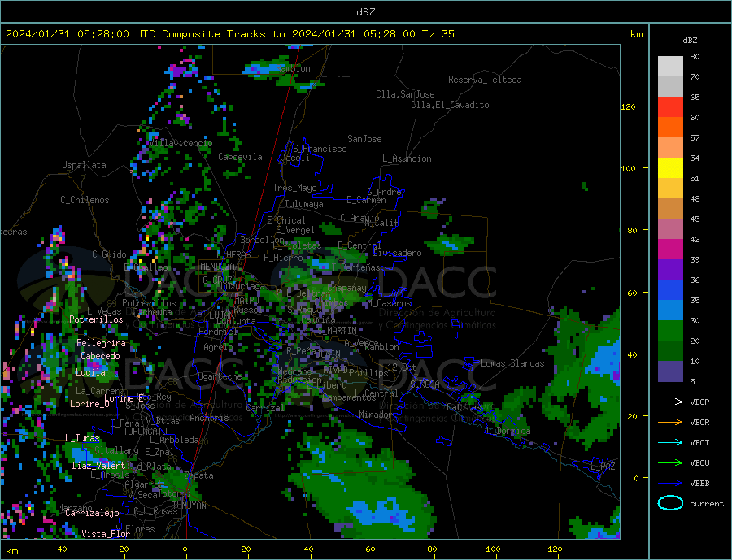Click the green VBCU arrow legend icon
The height and width of the screenshot is (560, 732).
point(670,463)
